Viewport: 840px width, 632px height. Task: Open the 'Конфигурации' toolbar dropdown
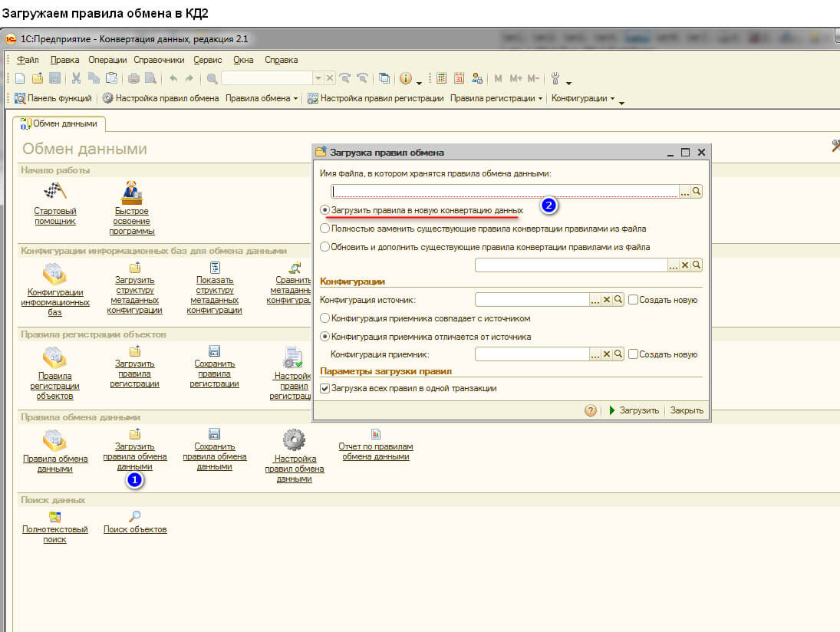point(583,98)
